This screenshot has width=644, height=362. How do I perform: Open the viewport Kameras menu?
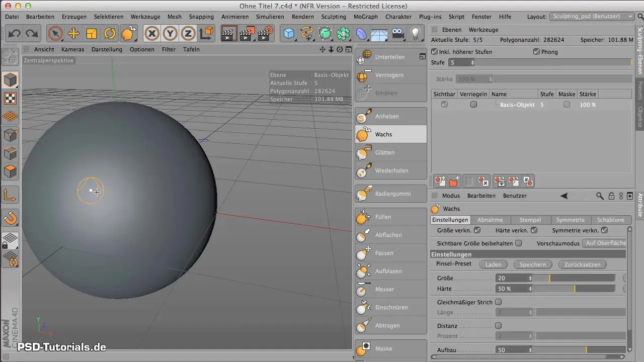click(72, 49)
